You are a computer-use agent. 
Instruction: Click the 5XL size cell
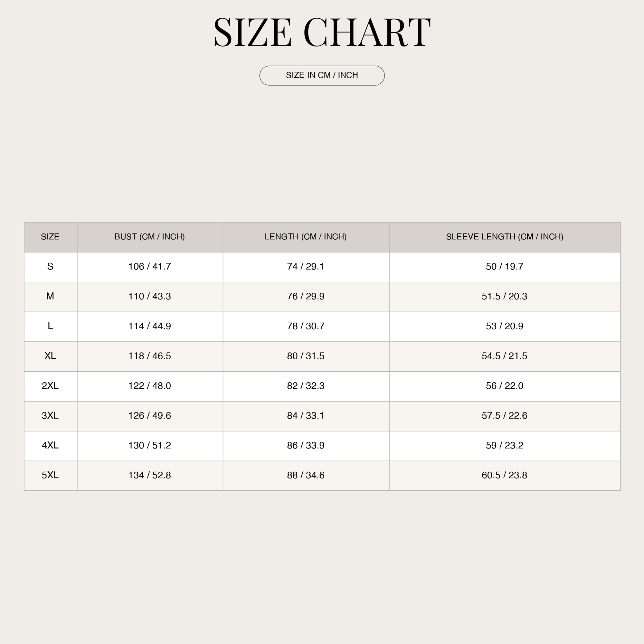(x=50, y=475)
